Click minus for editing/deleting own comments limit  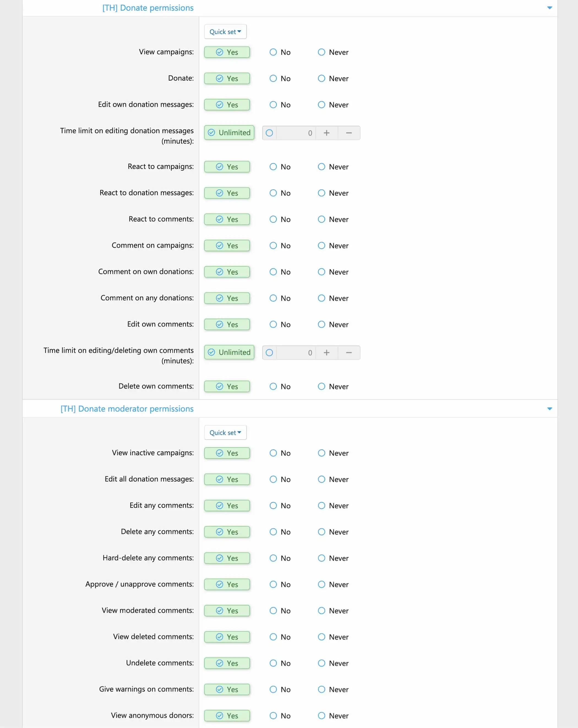[349, 352]
